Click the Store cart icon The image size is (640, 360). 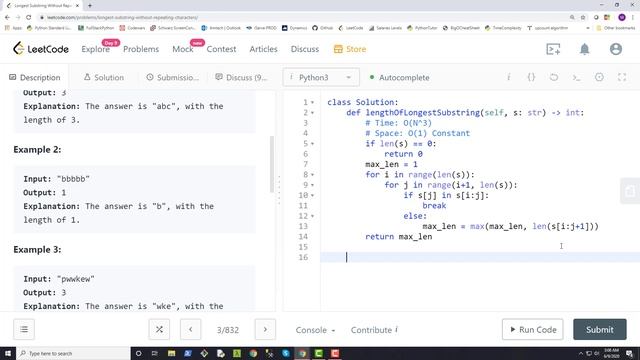point(338,49)
